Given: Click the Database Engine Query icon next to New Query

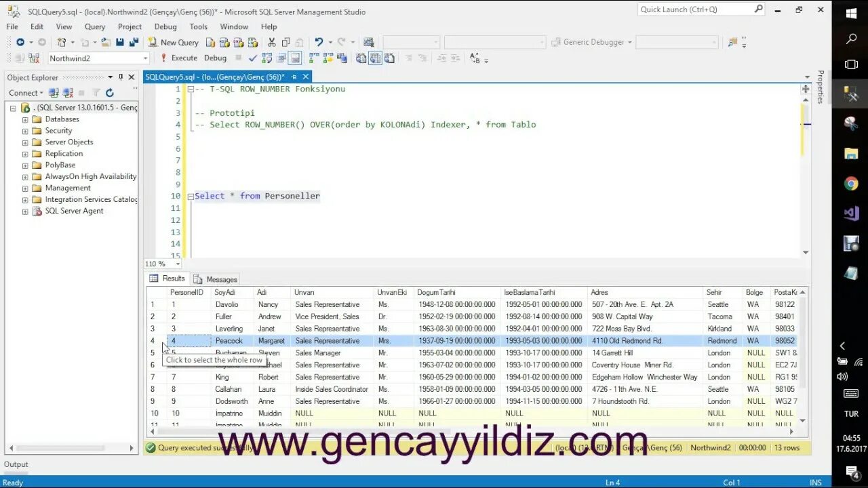Looking at the screenshot, I should 210,42.
